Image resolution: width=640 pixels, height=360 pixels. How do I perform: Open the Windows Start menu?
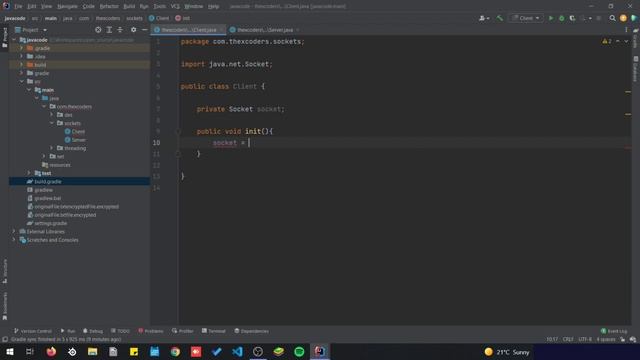[10, 351]
